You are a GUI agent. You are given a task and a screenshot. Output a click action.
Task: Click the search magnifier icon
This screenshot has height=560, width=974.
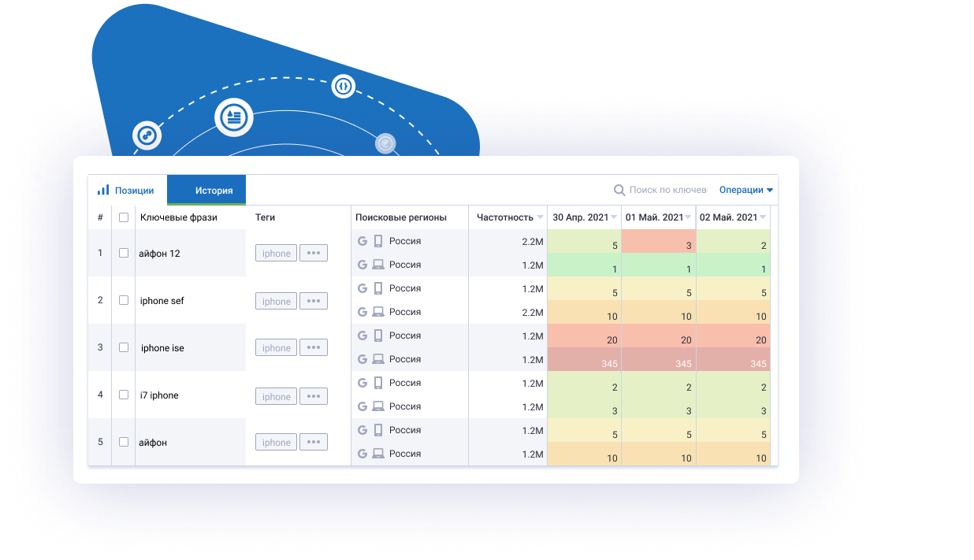click(620, 190)
